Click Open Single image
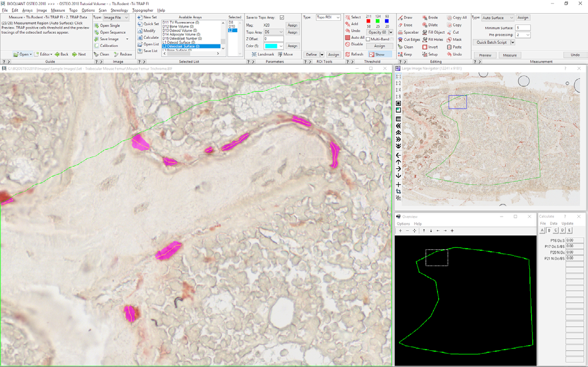This screenshot has width=588, height=367. click(107, 25)
